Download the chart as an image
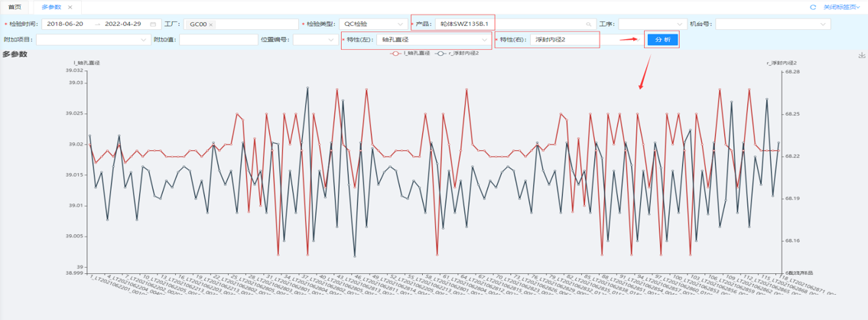The image size is (868, 320). click(x=862, y=55)
